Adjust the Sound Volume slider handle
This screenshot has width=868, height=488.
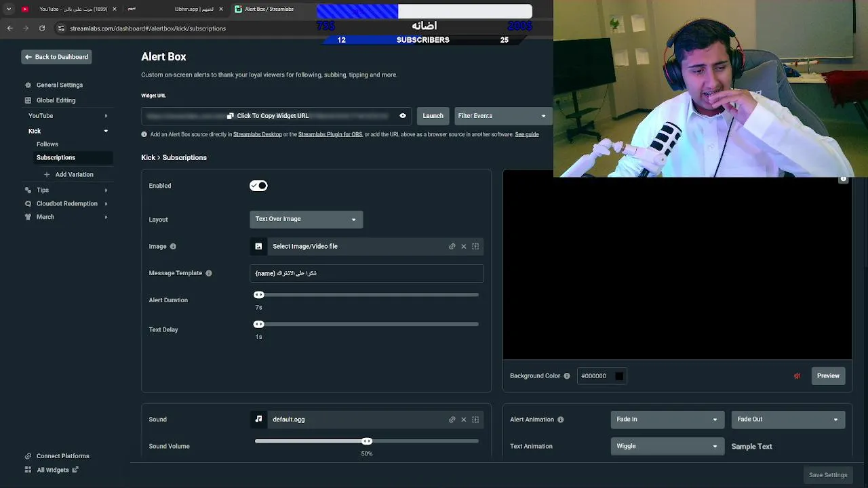pyautogui.click(x=367, y=441)
